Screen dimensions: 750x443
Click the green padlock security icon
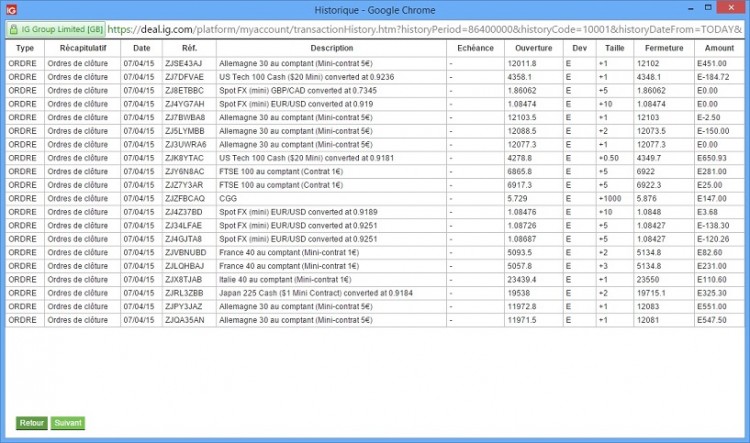[13, 29]
